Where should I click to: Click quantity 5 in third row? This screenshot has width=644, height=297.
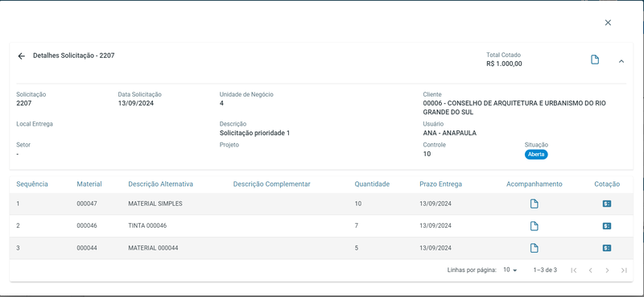point(357,248)
